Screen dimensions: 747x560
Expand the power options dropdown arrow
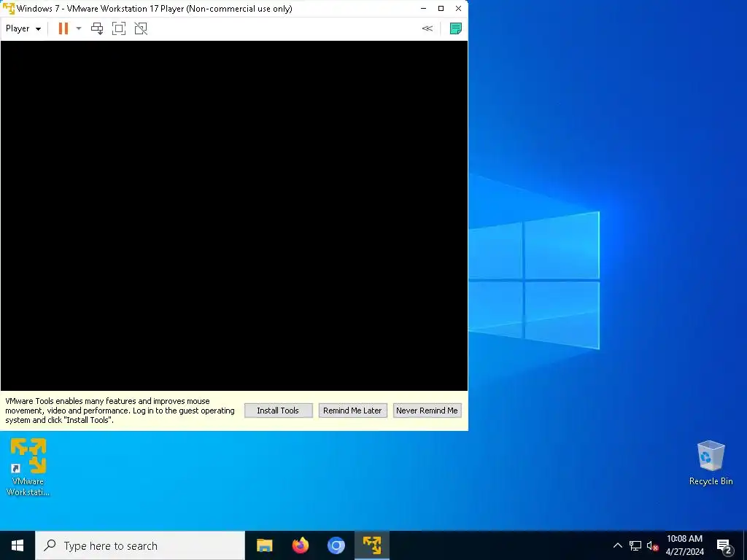click(x=79, y=28)
